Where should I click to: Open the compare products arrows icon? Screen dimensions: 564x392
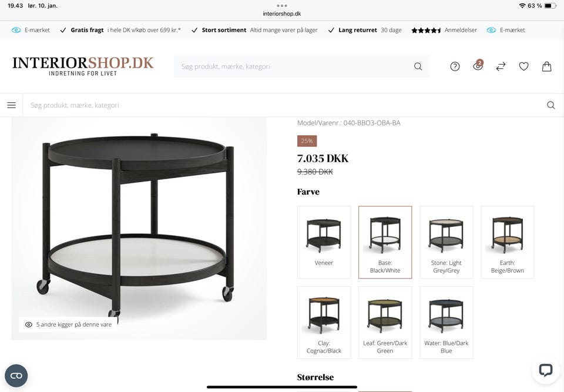coord(501,66)
